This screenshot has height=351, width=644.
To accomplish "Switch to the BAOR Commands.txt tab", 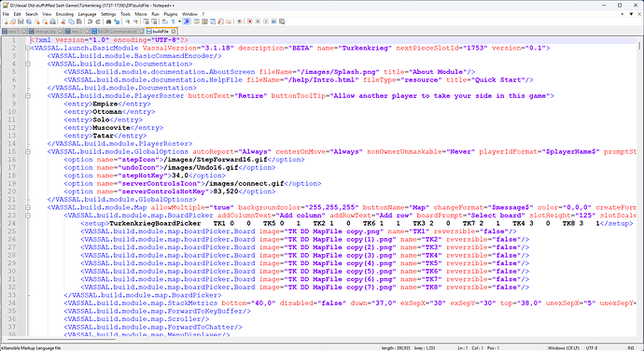I will (x=117, y=31).
